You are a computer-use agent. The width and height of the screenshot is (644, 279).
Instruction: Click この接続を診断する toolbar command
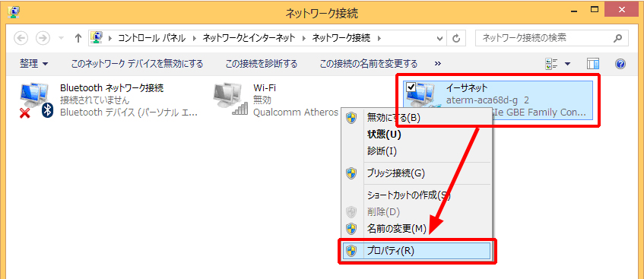click(262, 64)
